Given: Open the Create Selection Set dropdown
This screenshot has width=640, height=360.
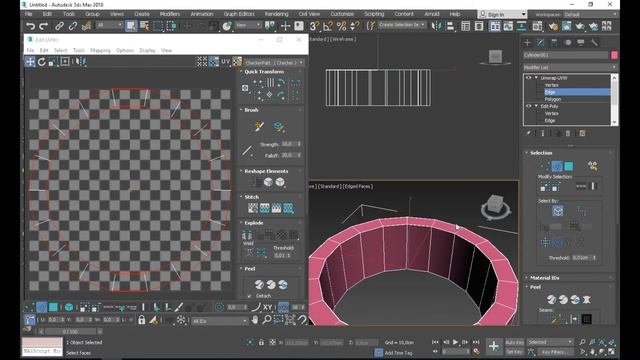Looking at the screenshot, I should pos(402,25).
